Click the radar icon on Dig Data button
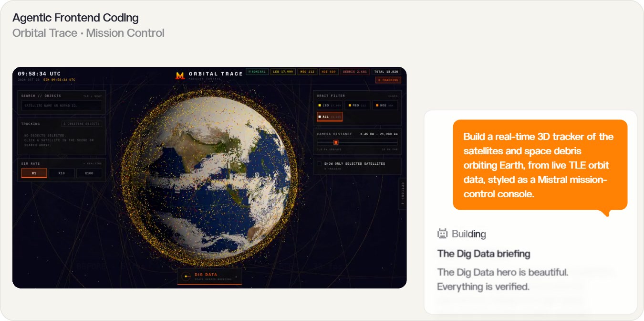Screen dimensions: 644x321 [187, 276]
